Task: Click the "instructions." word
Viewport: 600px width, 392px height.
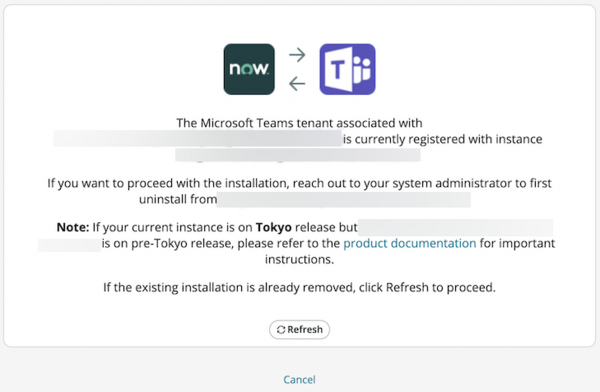Action: (x=299, y=260)
